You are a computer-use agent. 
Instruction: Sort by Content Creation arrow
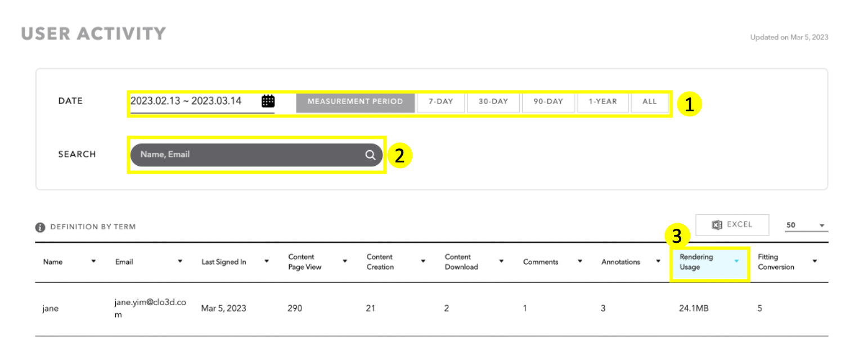pos(422,261)
